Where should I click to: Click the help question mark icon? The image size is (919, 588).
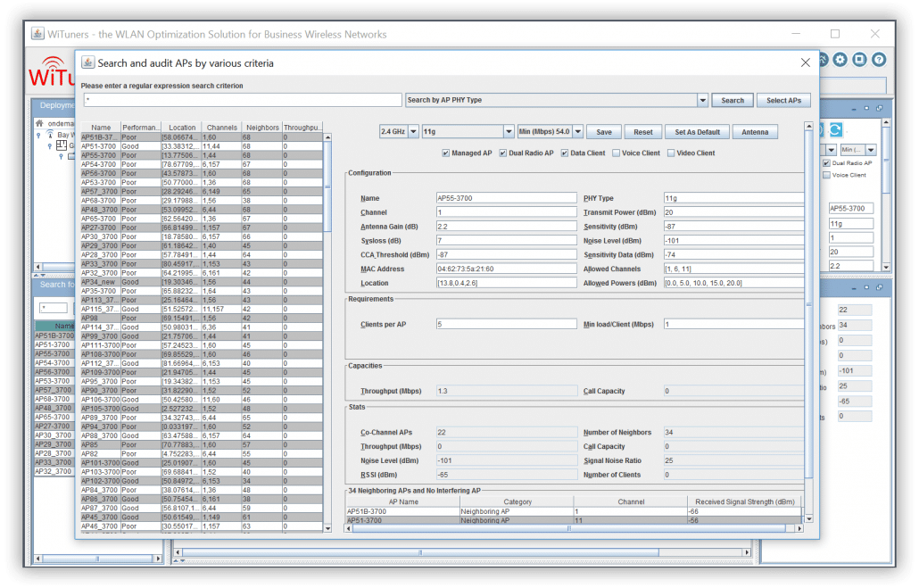[x=879, y=59]
